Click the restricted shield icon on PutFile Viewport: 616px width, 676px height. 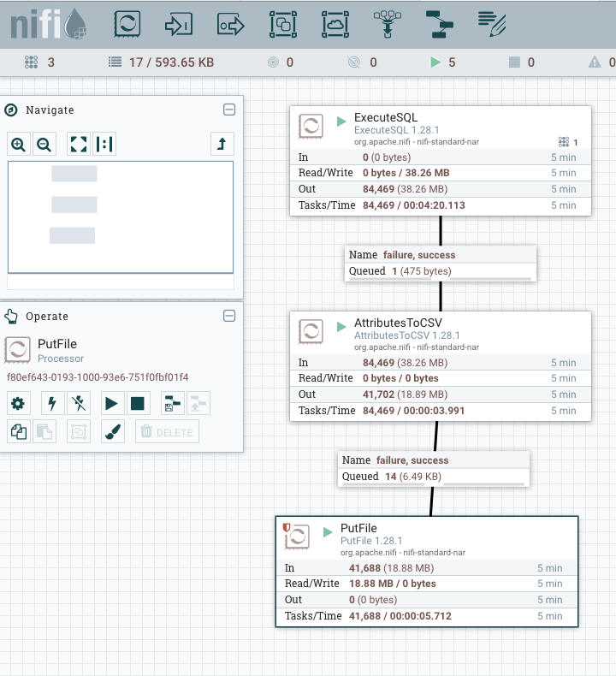click(286, 527)
